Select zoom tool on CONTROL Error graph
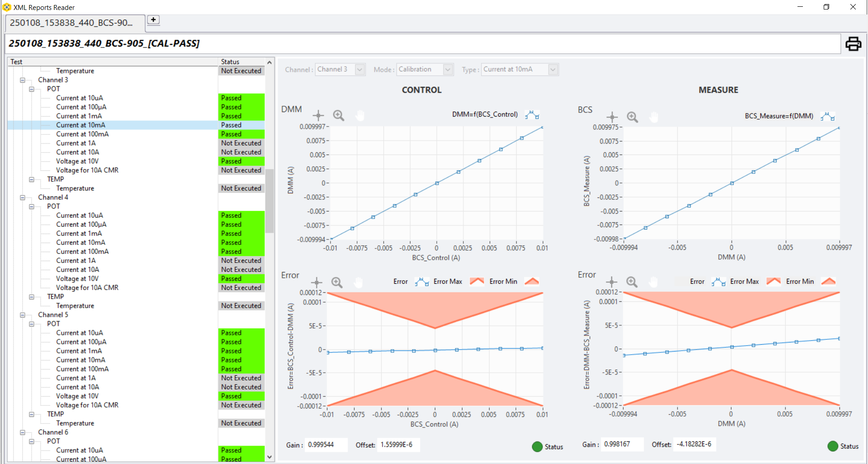868x464 pixels. pyautogui.click(x=337, y=282)
